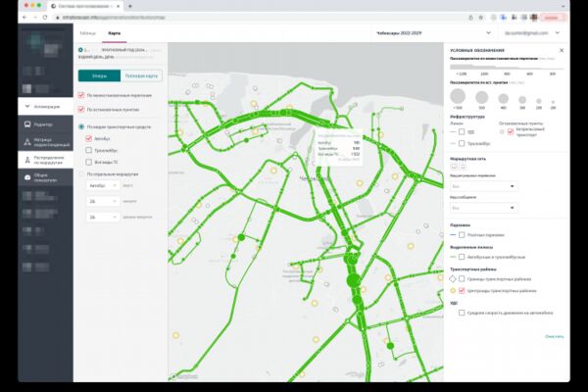Check the Троллейбус vehicle type checkbox

point(88,150)
